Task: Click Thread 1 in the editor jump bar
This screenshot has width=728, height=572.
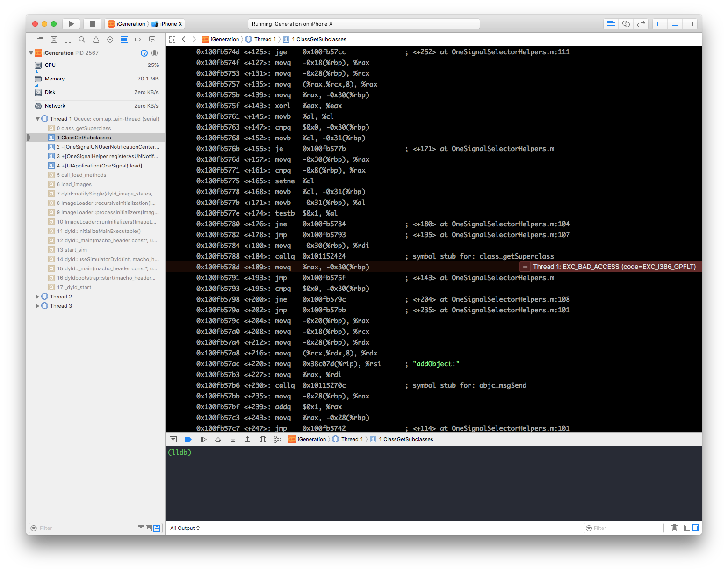Action: (x=261, y=39)
